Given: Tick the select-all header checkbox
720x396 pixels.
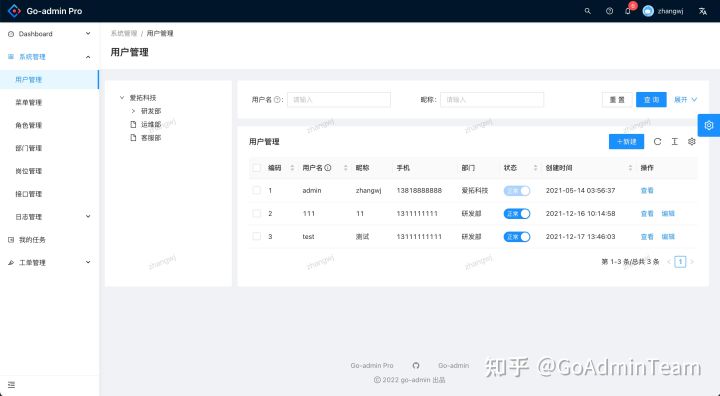Looking at the screenshot, I should pyautogui.click(x=257, y=168).
